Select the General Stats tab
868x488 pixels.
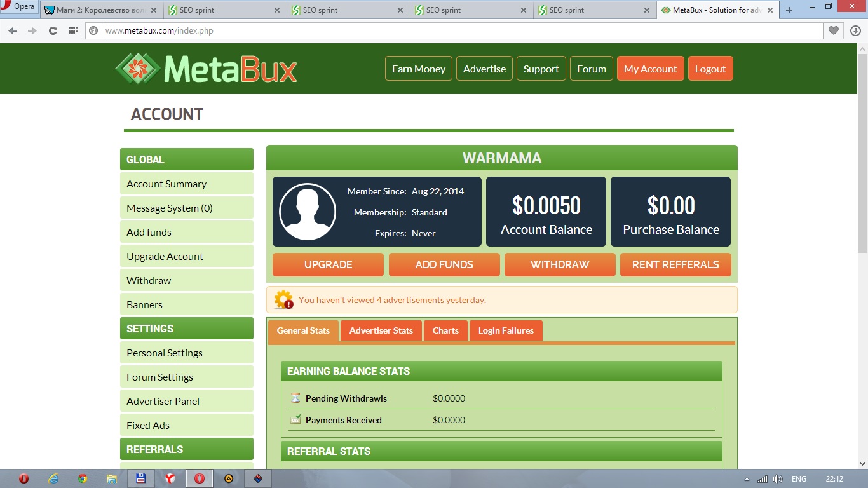(303, 330)
